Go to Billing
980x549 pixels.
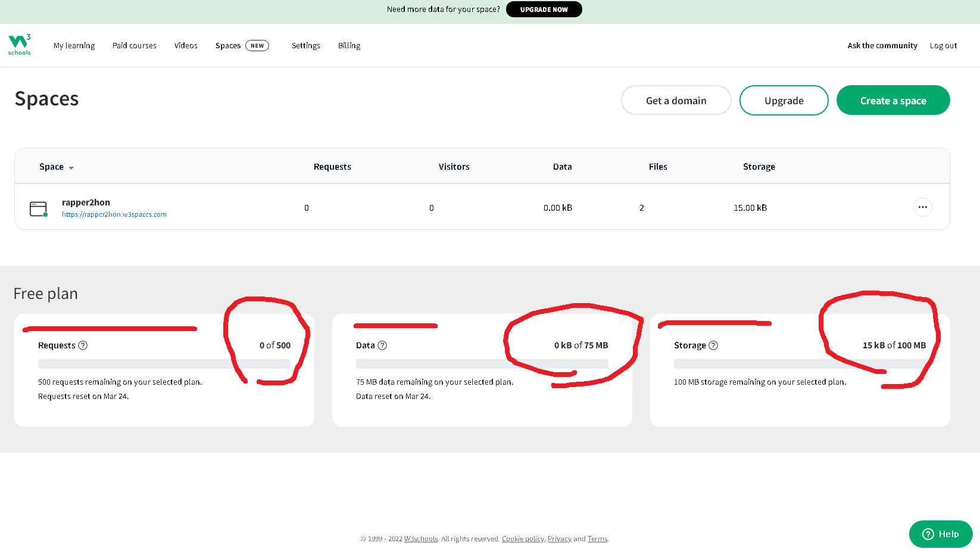pyautogui.click(x=349, y=45)
